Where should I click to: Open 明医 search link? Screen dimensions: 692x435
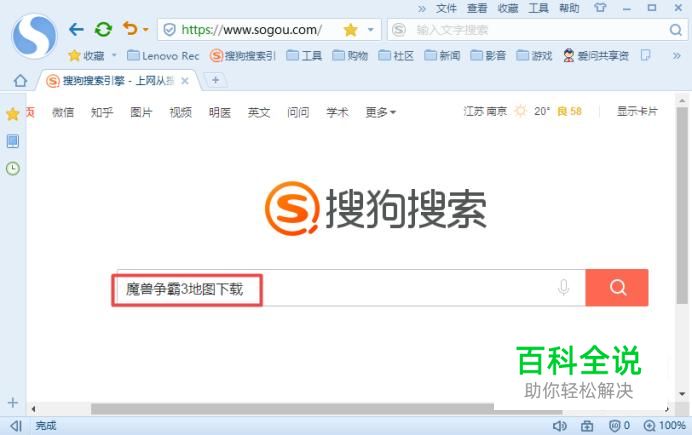tap(220, 112)
